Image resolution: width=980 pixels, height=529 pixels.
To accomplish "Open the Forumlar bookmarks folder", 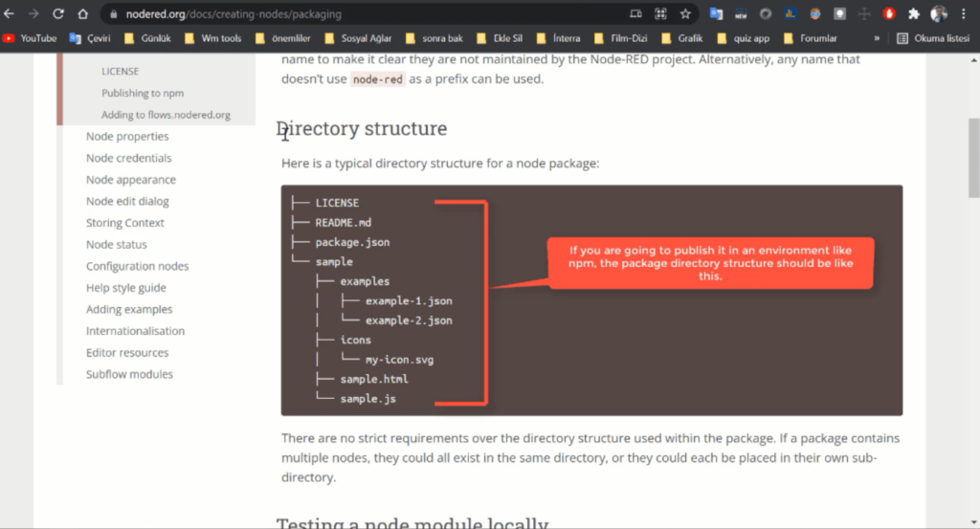I will point(810,38).
